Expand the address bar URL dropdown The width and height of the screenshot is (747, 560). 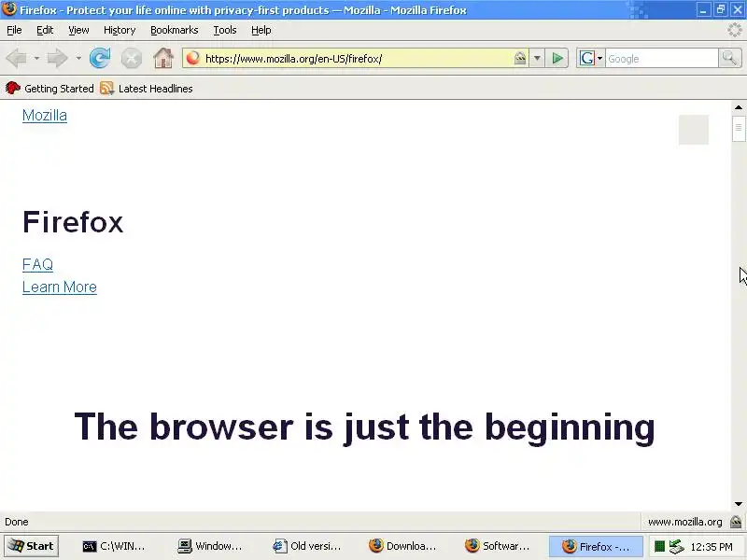coord(537,59)
